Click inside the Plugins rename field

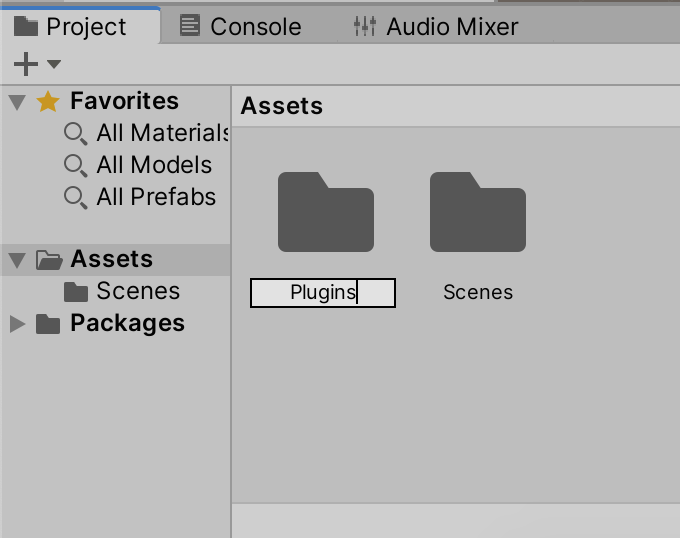[322, 293]
